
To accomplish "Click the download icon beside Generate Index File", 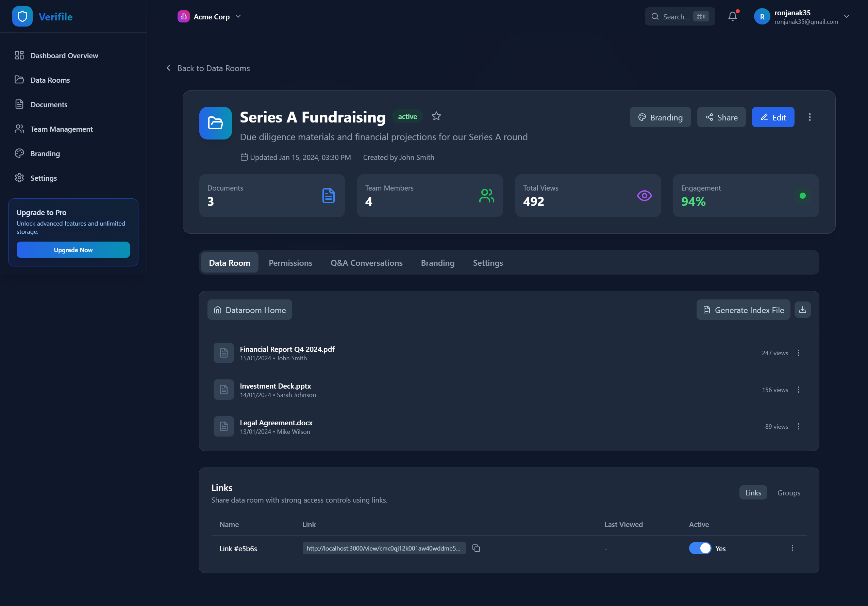I will pyautogui.click(x=802, y=310).
